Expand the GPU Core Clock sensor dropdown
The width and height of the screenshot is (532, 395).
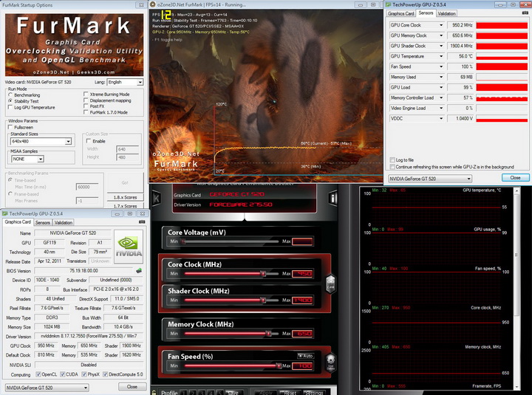click(441, 25)
